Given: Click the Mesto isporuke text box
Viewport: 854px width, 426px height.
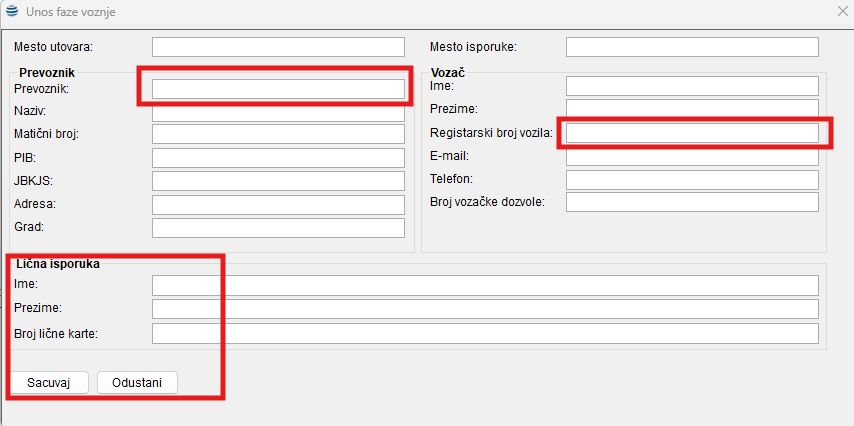Looking at the screenshot, I should pyautogui.click(x=692, y=47).
